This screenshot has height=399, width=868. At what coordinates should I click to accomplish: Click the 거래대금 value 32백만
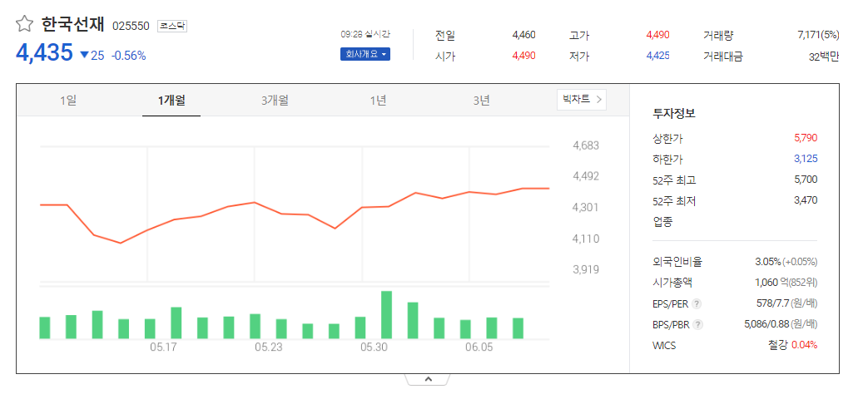(824, 56)
